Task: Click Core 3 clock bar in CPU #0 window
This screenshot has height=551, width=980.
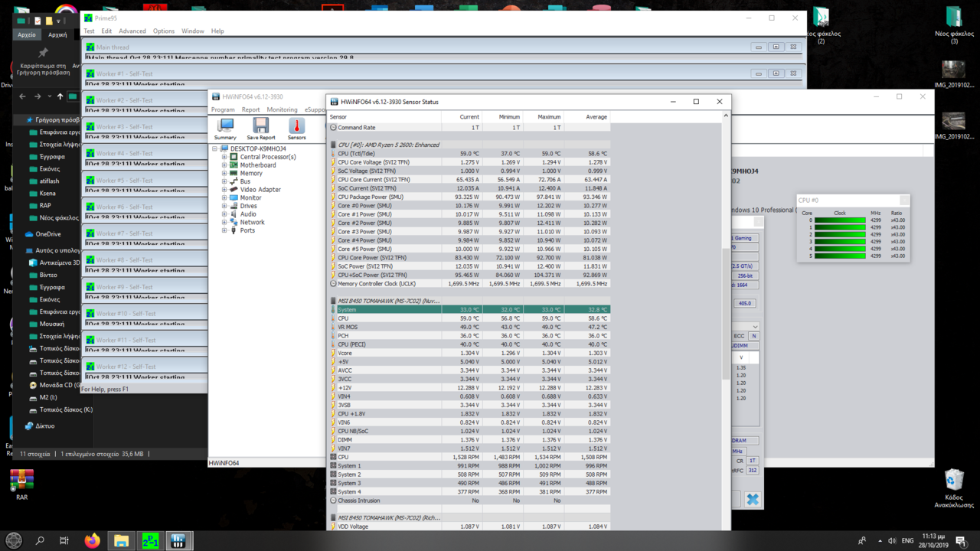Action: pos(840,242)
